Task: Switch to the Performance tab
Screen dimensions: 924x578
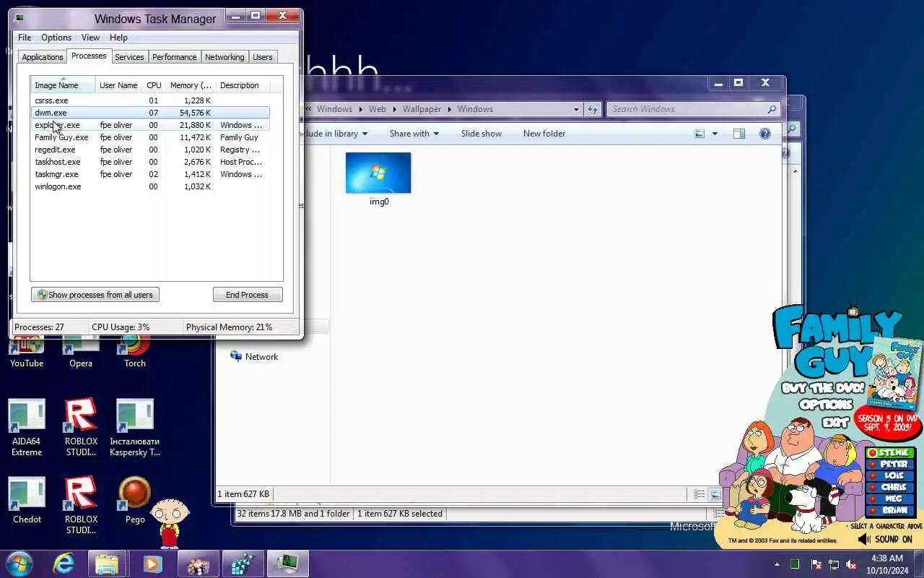Action: pos(174,57)
